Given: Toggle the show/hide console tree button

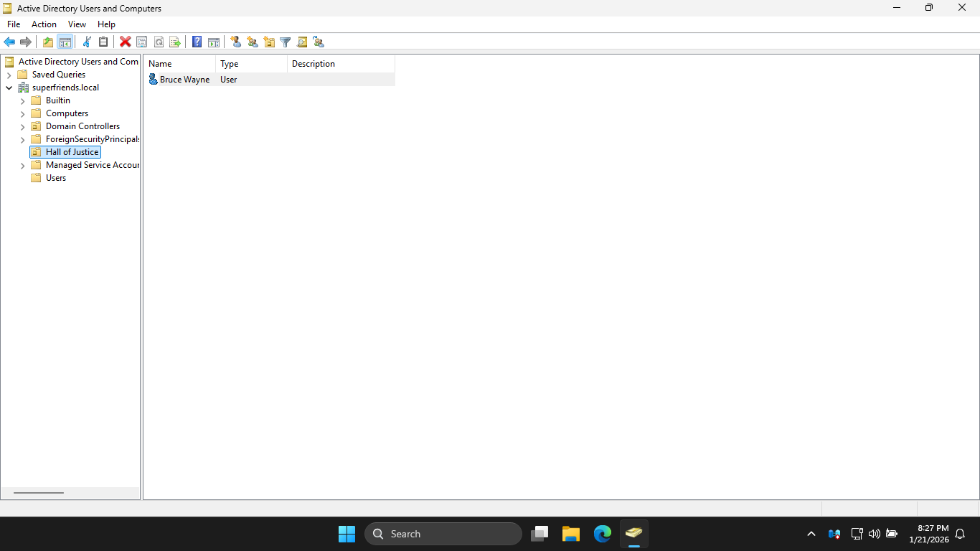Looking at the screenshot, I should tap(65, 42).
